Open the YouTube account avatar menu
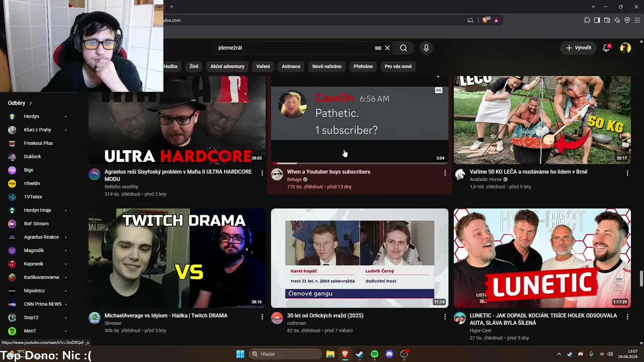 625,48
